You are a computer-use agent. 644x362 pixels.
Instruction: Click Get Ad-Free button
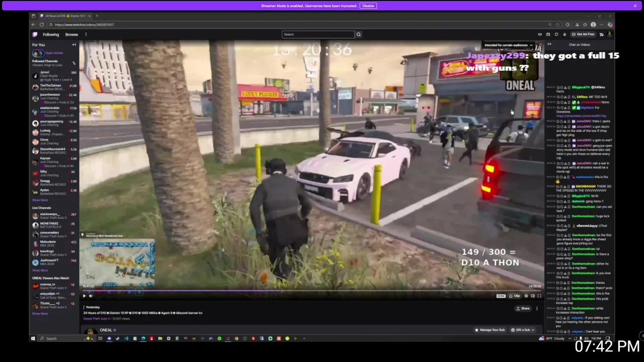pyautogui.click(x=584, y=34)
